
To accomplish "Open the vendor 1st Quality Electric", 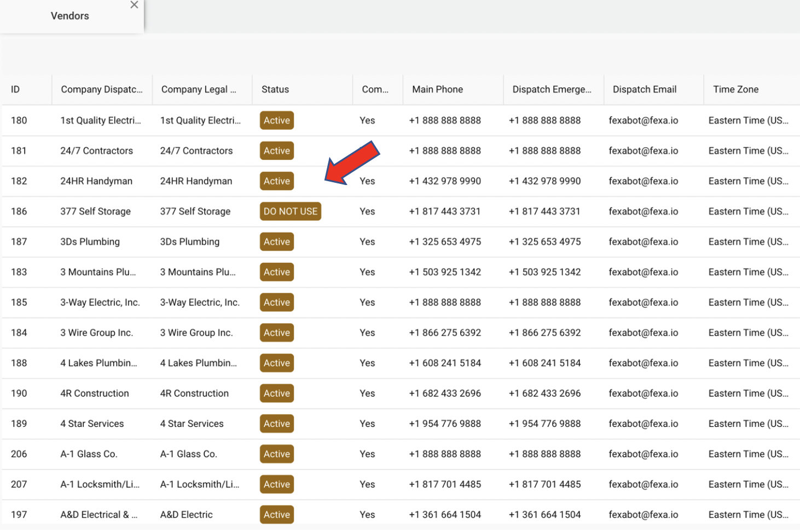I will pos(101,120).
